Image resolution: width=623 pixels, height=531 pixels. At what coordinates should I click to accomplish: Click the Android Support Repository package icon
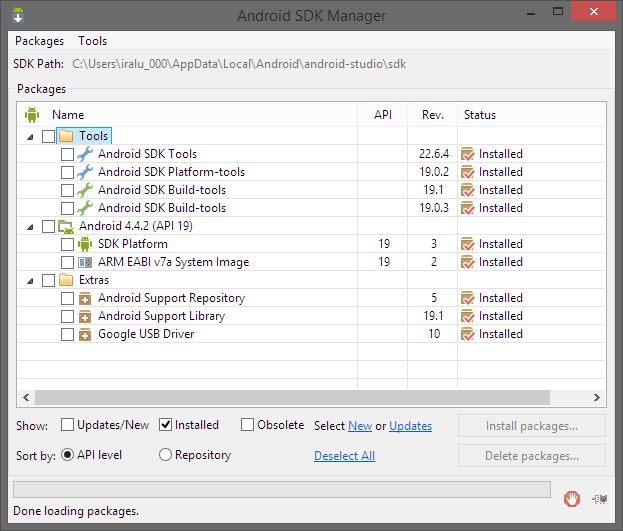(x=85, y=298)
